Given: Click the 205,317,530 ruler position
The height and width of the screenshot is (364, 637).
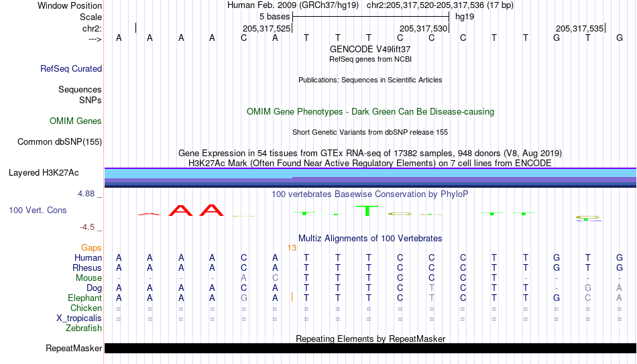Looking at the screenshot, I should 423,28.
